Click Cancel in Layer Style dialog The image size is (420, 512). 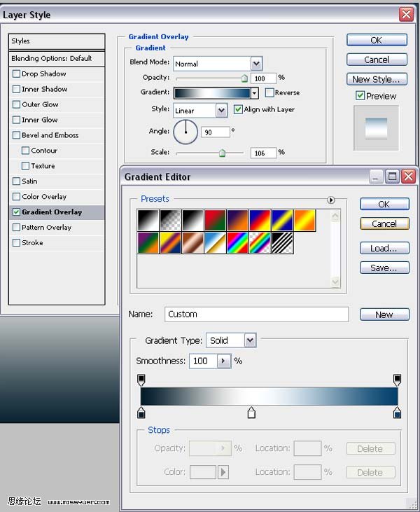(x=377, y=60)
